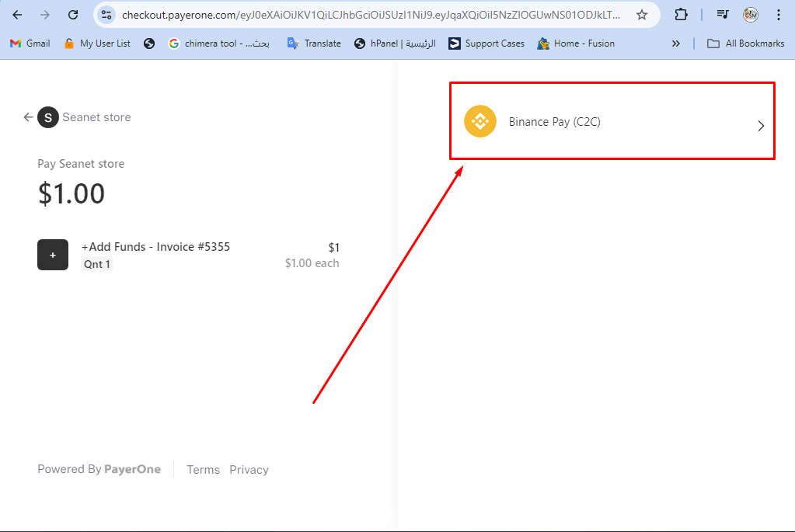Click the back arrow beside Seanet store
Screen dimensions: 795x532
(29, 117)
